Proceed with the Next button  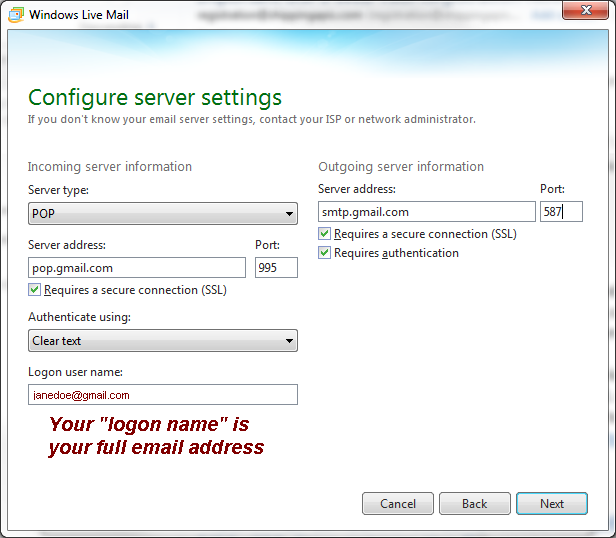552,503
